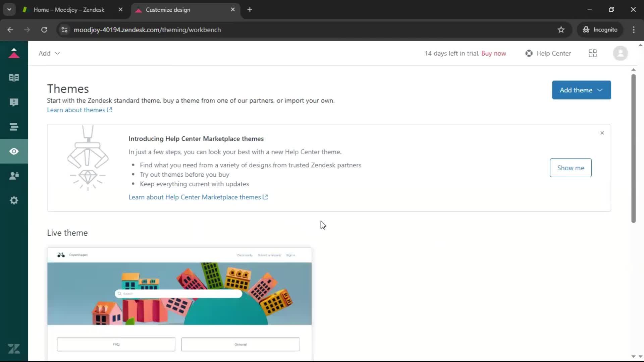Open the Guide settings gear icon
This screenshot has width=644, height=362.
coord(14,200)
